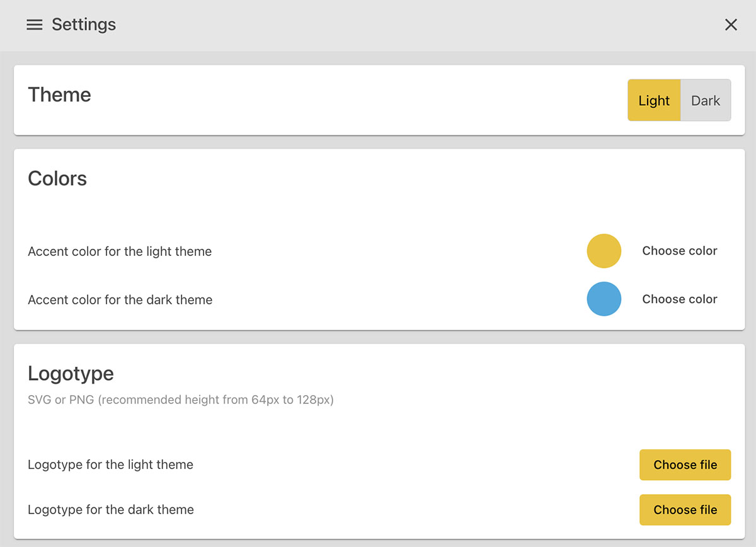
Task: Close the Settings panel with the X
Action: point(731,25)
